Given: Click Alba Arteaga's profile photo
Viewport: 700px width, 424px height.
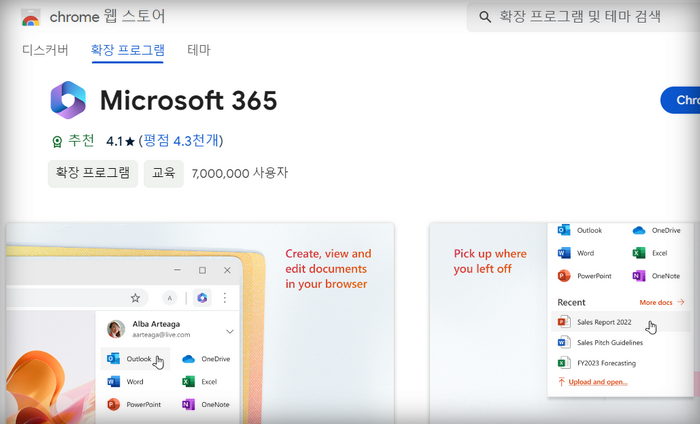Looking at the screenshot, I should click(116, 329).
